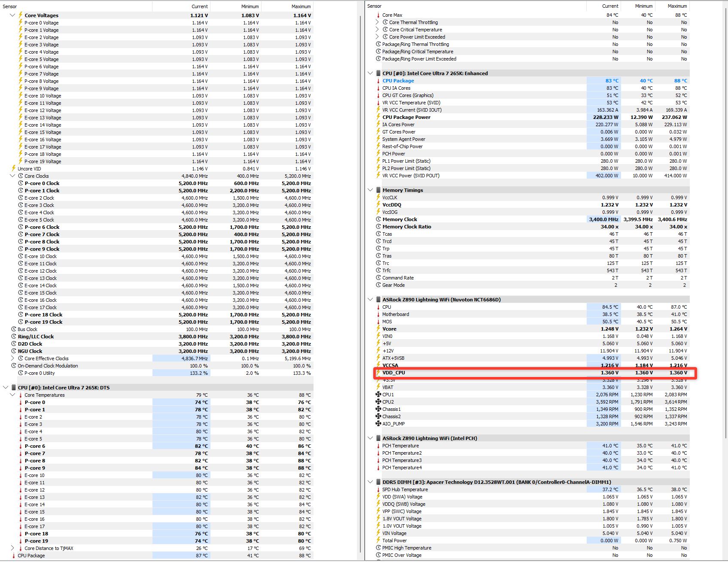728x562 pixels.
Task: Select the Gear Mode row
Action: (x=528, y=285)
